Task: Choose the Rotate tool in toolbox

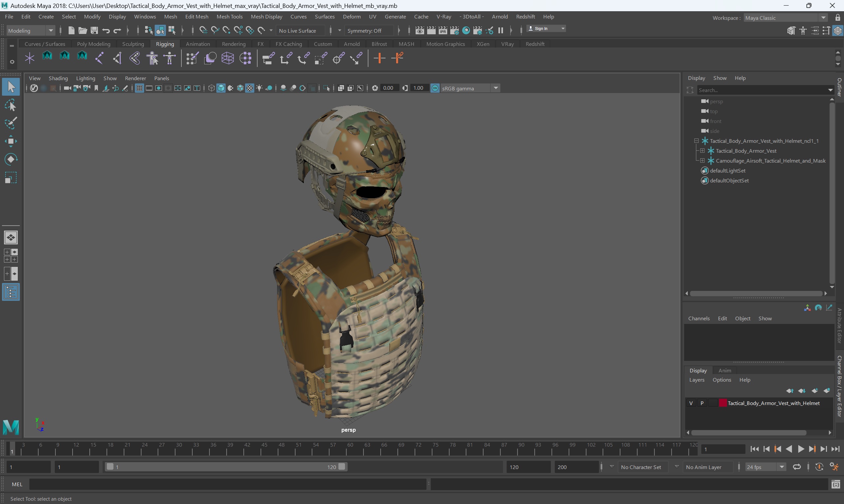Action: pos(11,159)
